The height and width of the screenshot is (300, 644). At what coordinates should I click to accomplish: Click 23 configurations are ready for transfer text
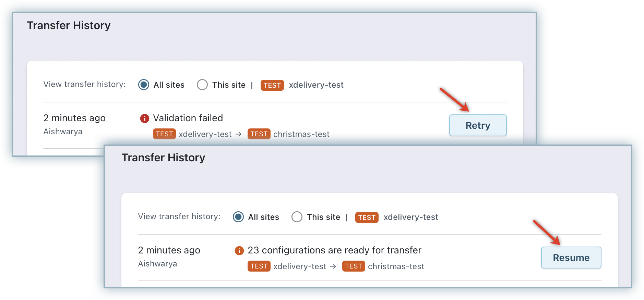(x=334, y=250)
